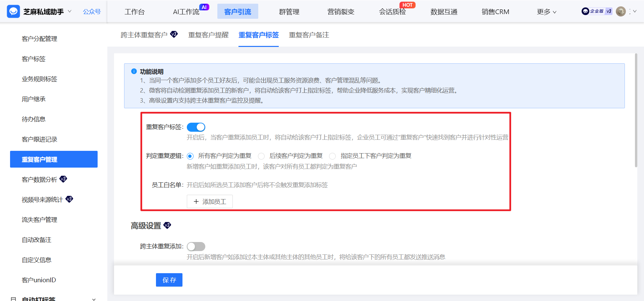Viewport: 644px width, 301px height.
Task: Click the 保存 button
Action: point(169,280)
